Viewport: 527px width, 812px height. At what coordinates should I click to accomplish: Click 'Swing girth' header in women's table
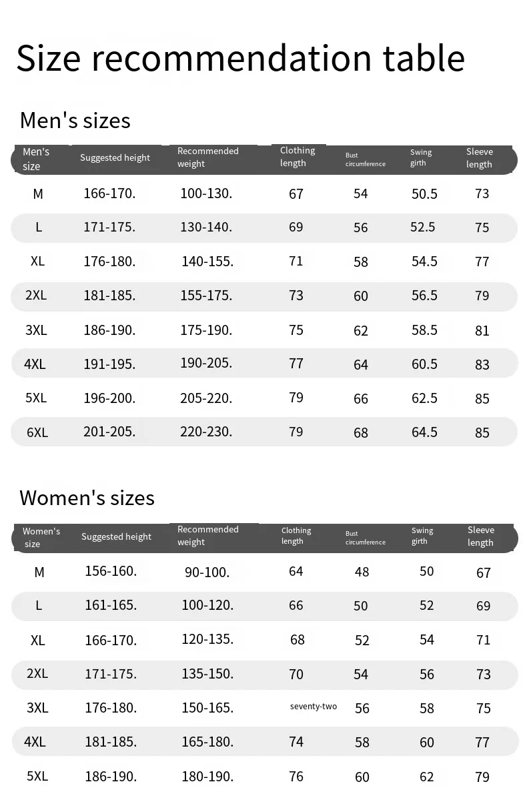coord(422,536)
